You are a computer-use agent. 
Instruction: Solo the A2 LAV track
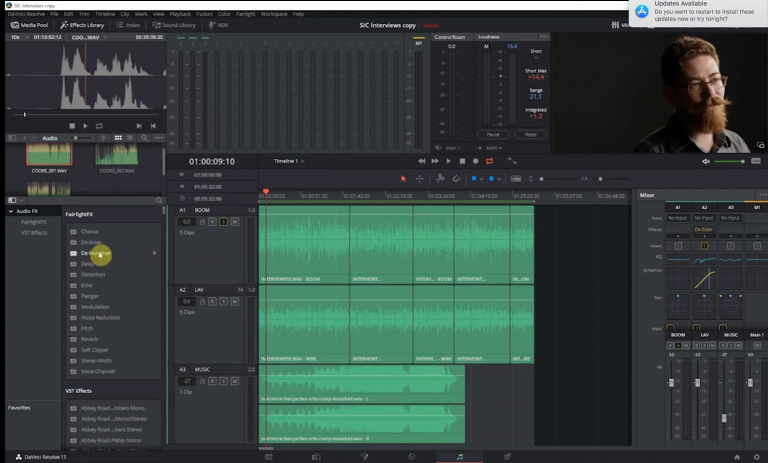[223, 302]
